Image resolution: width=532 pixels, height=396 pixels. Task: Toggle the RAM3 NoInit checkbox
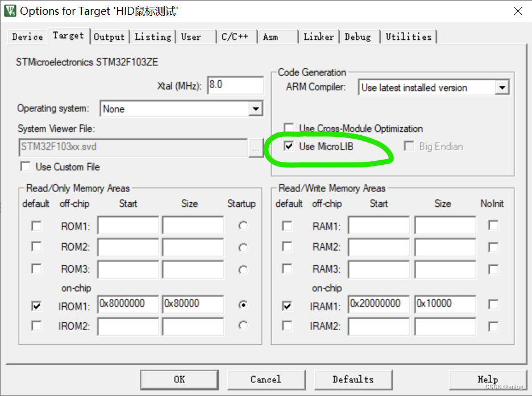(x=493, y=269)
